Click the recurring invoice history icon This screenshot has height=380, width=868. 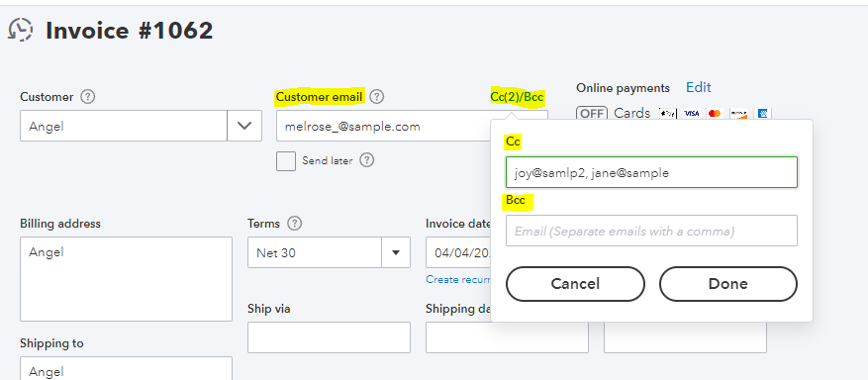click(21, 30)
